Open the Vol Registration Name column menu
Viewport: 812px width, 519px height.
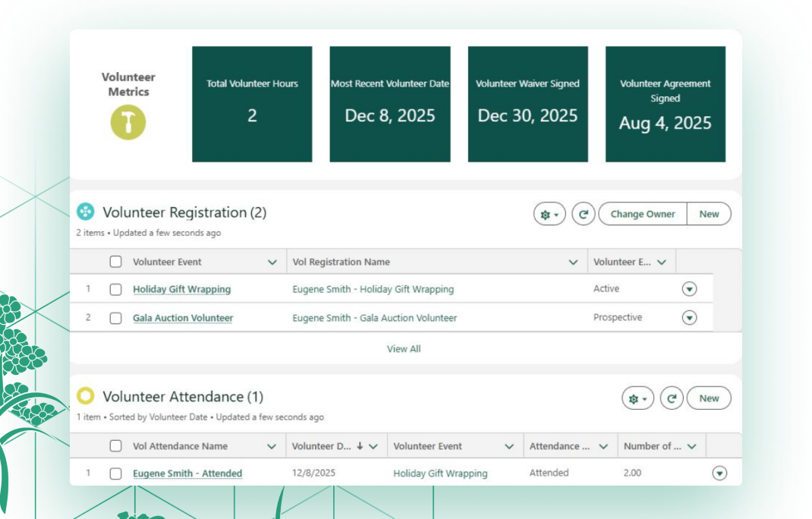click(573, 262)
